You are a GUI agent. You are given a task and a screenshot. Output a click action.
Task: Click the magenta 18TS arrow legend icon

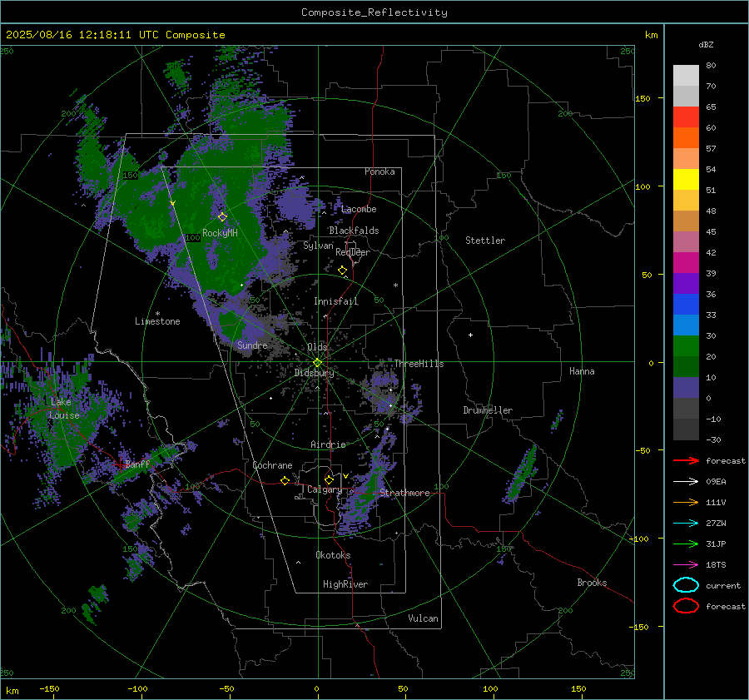pyautogui.click(x=686, y=565)
